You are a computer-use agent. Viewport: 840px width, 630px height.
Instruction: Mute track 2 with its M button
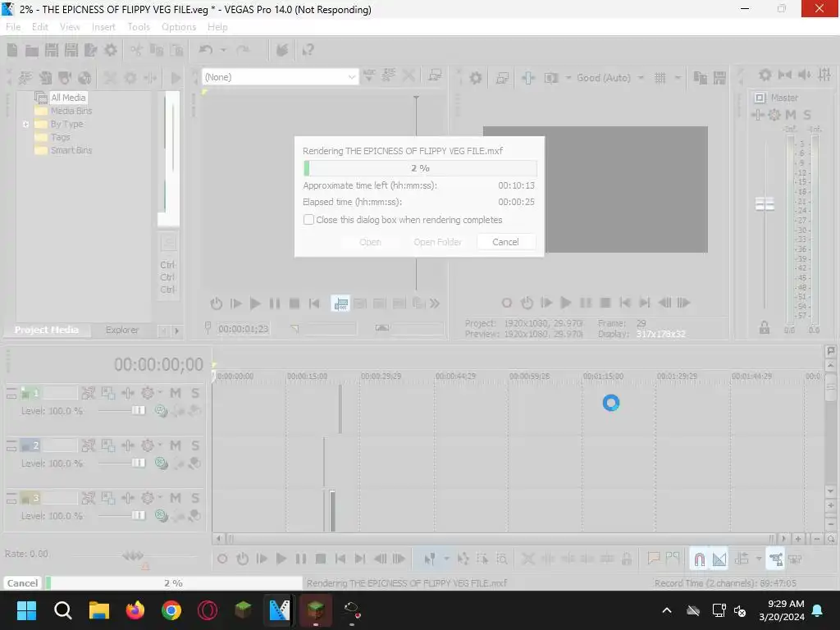pyautogui.click(x=176, y=445)
